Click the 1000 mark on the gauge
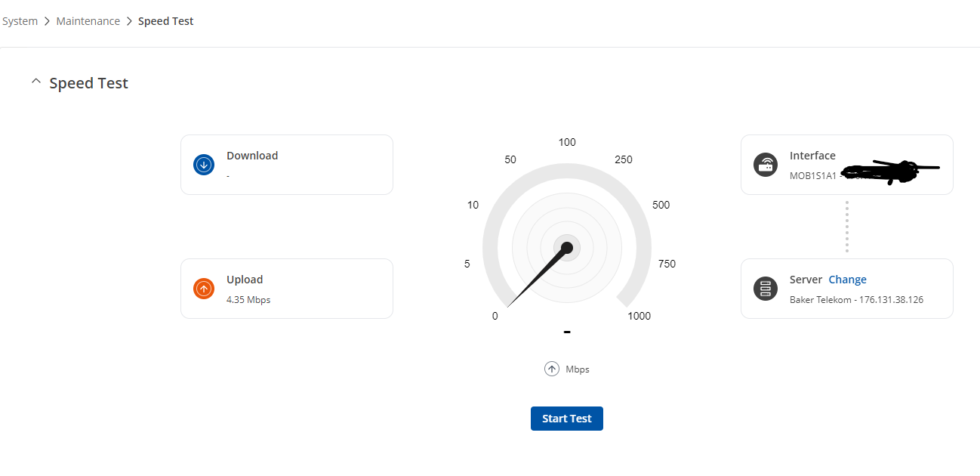This screenshot has height=476, width=980. click(639, 316)
